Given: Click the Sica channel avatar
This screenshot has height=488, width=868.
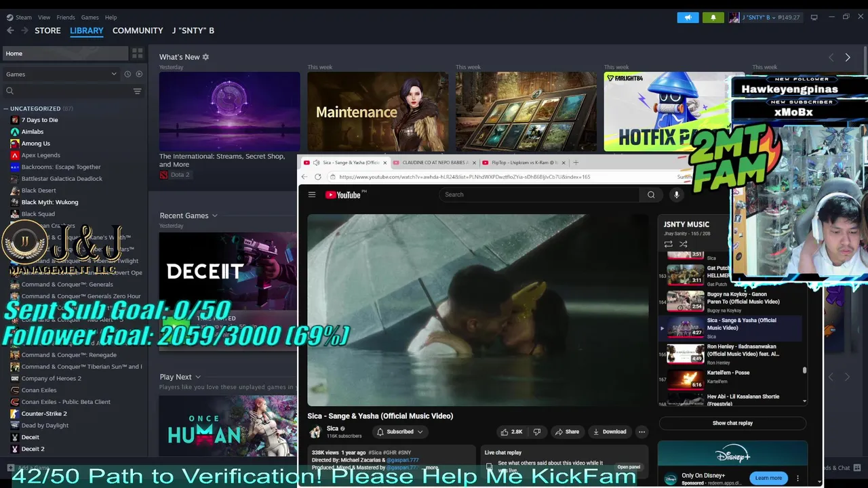Looking at the screenshot, I should pyautogui.click(x=315, y=432).
